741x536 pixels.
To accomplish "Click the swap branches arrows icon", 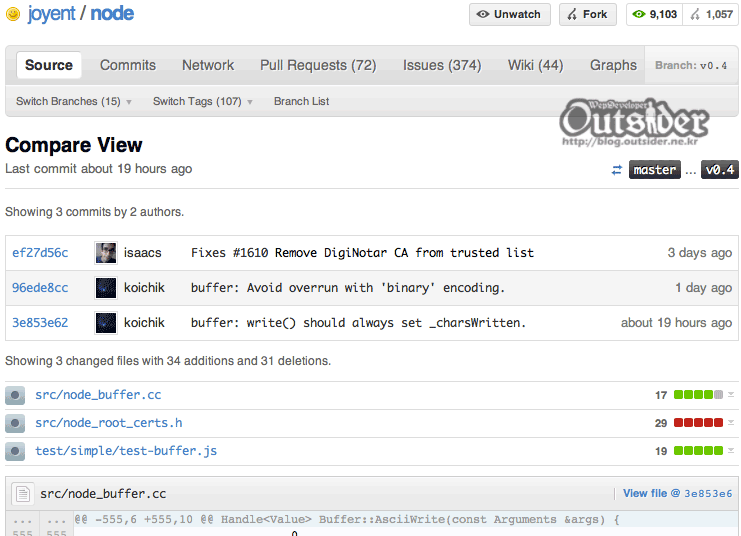I will [x=617, y=170].
